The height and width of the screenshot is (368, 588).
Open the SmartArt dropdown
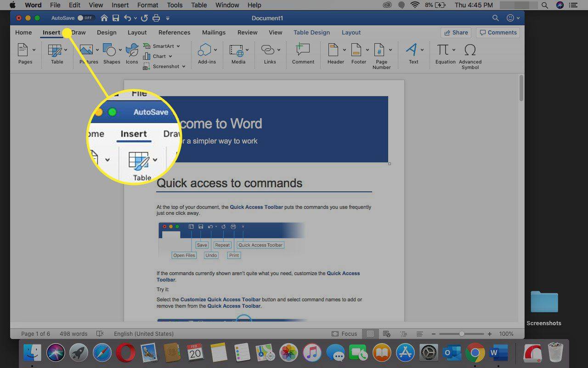click(161, 46)
